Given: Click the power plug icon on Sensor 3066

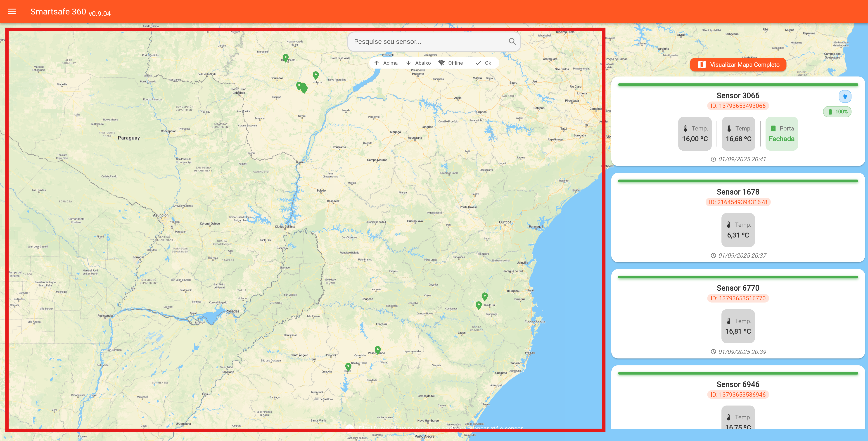Looking at the screenshot, I should [x=845, y=96].
